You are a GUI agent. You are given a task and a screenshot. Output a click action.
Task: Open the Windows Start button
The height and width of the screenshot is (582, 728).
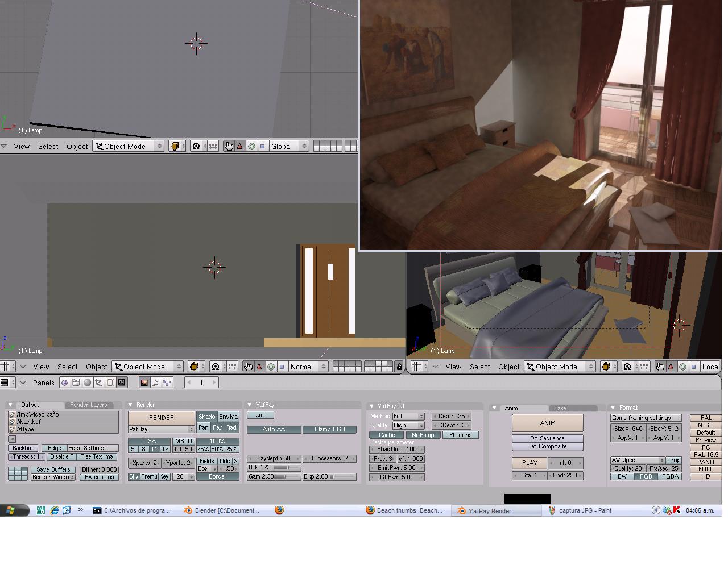(15, 510)
